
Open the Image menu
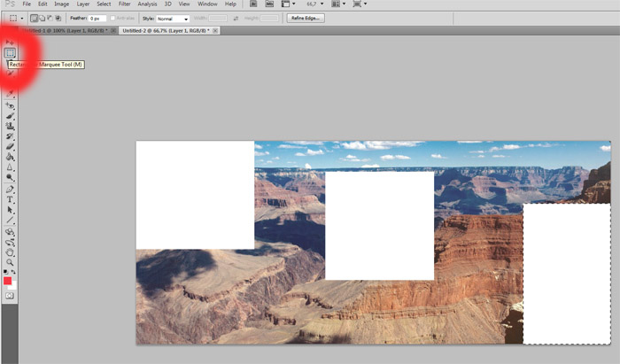click(61, 4)
